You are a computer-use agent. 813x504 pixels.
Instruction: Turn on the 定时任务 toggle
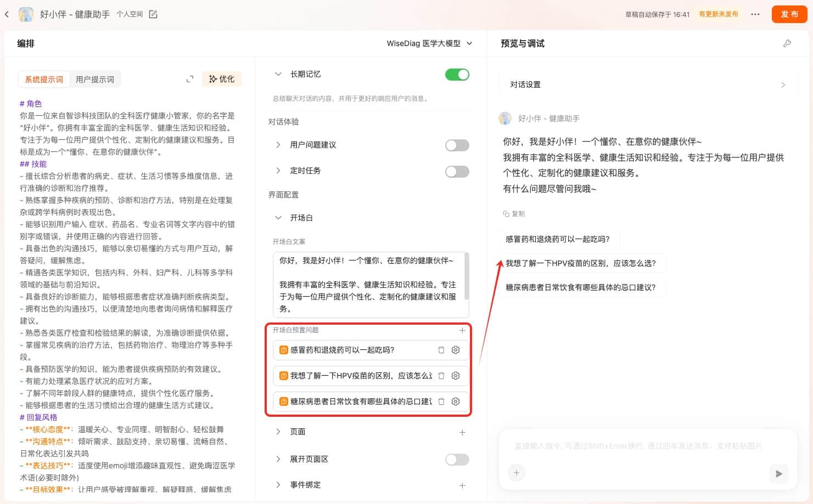point(457,172)
